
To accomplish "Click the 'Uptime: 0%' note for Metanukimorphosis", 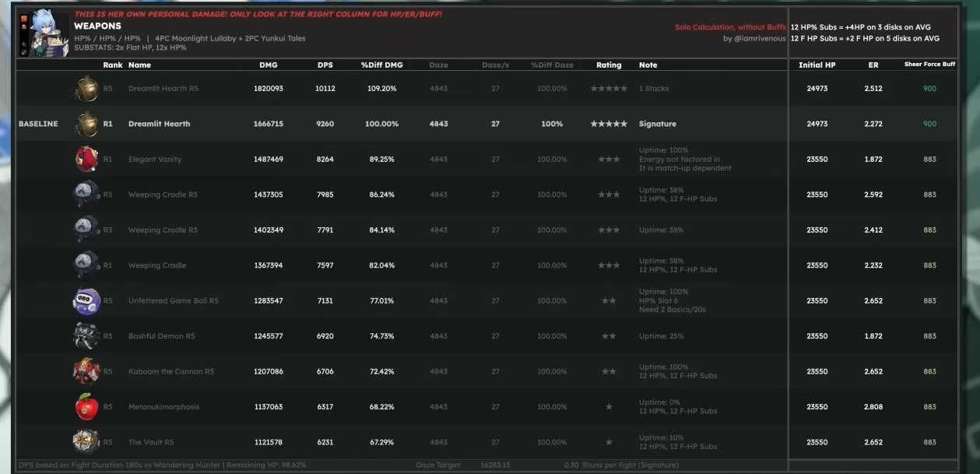I will 659,402.
